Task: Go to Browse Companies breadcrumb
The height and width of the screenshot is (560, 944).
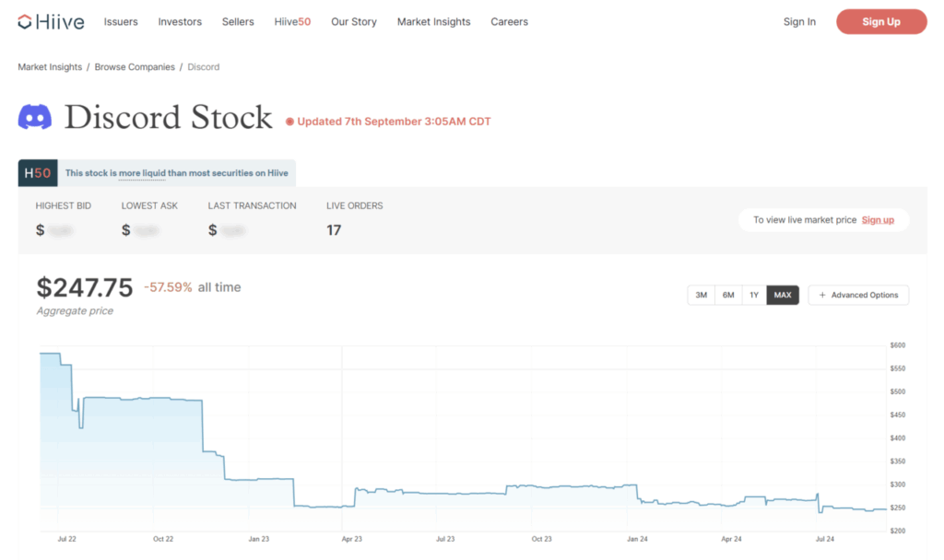Action: click(x=135, y=66)
